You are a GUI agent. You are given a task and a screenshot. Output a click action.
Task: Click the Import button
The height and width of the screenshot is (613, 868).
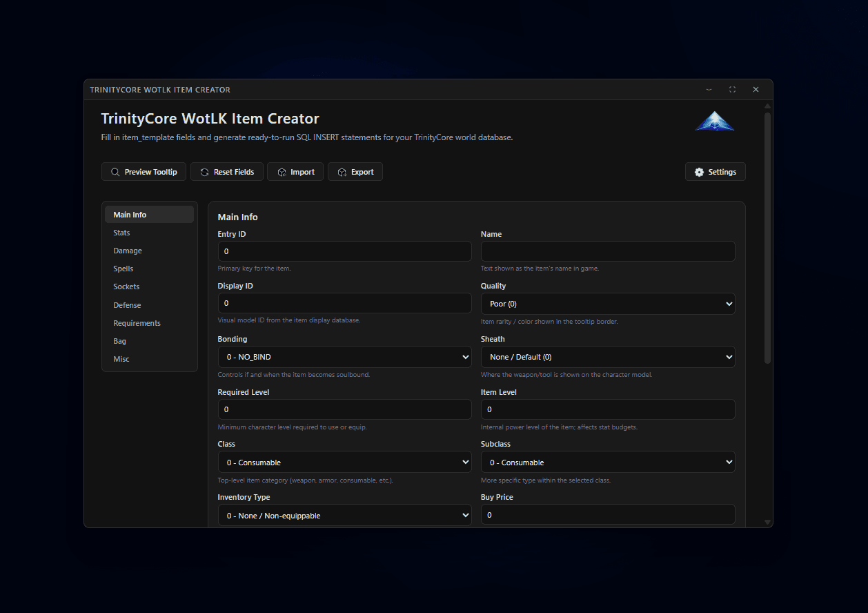coord(295,172)
